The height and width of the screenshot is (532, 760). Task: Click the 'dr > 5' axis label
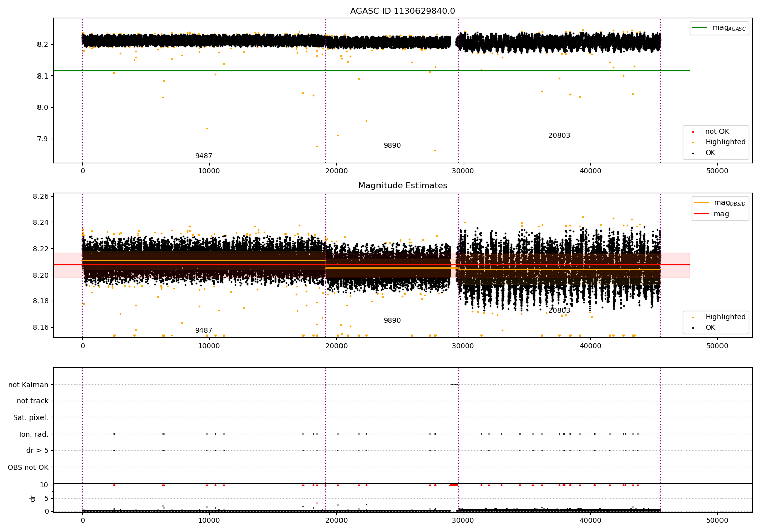[x=37, y=451]
